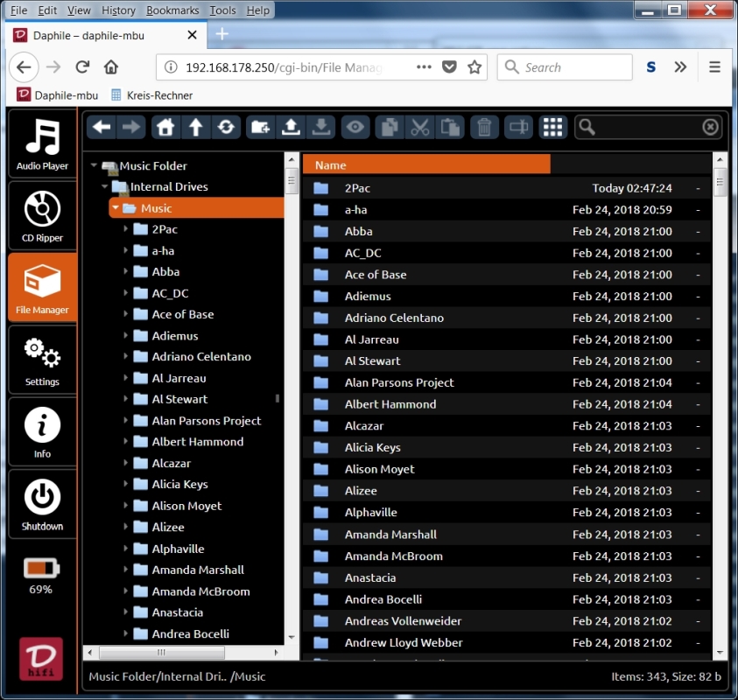Go to file manager home folder
This screenshot has width=738, height=700.
[x=165, y=127]
